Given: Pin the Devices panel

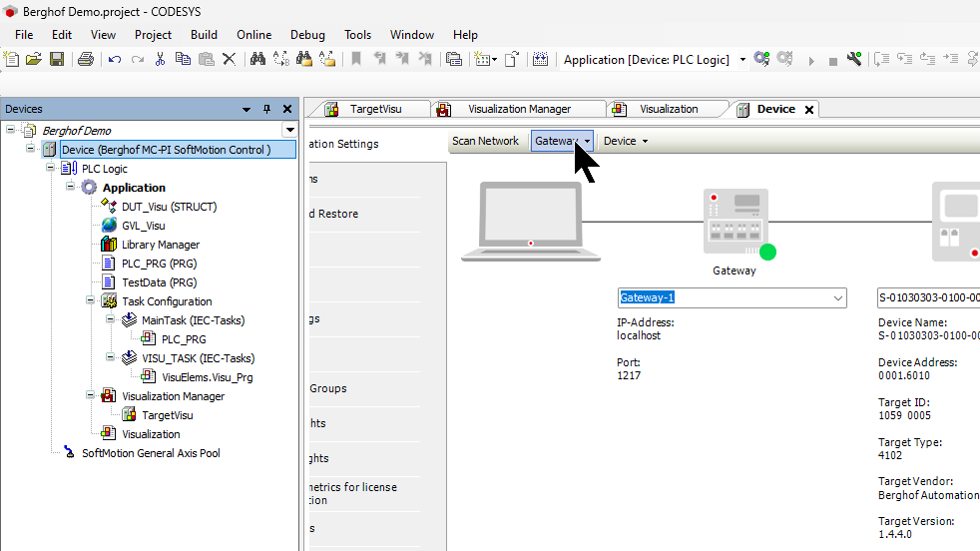Looking at the screenshot, I should tap(266, 109).
